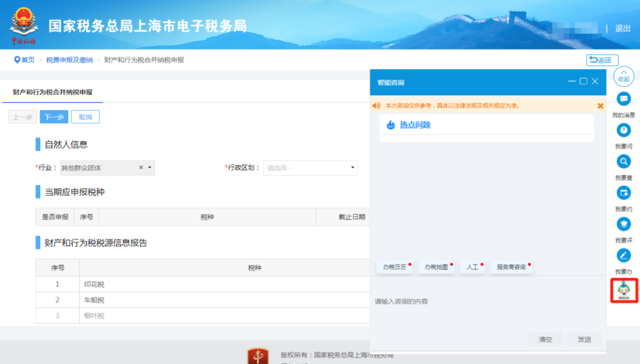
Task: Click the national tax emblem logo
Action: point(24,25)
